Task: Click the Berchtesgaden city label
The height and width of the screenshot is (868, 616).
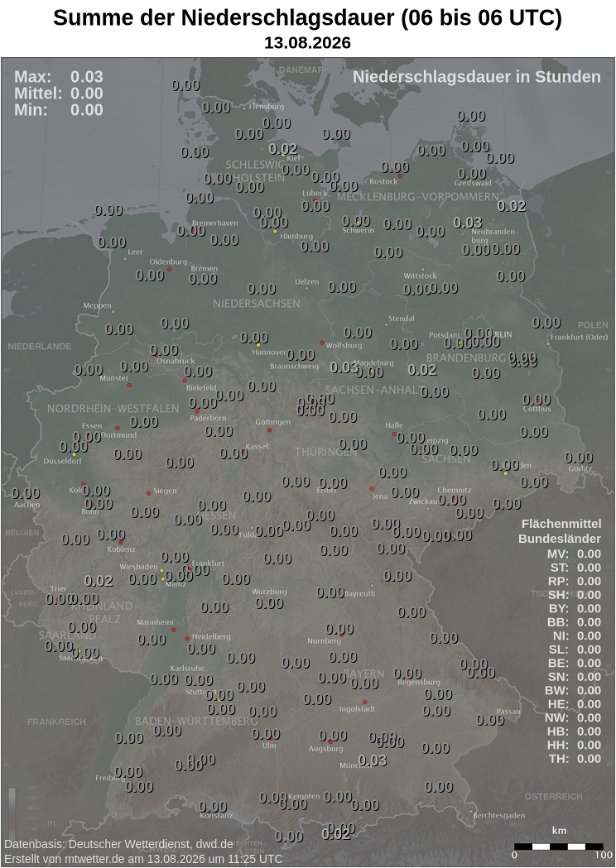Action: click(x=499, y=815)
